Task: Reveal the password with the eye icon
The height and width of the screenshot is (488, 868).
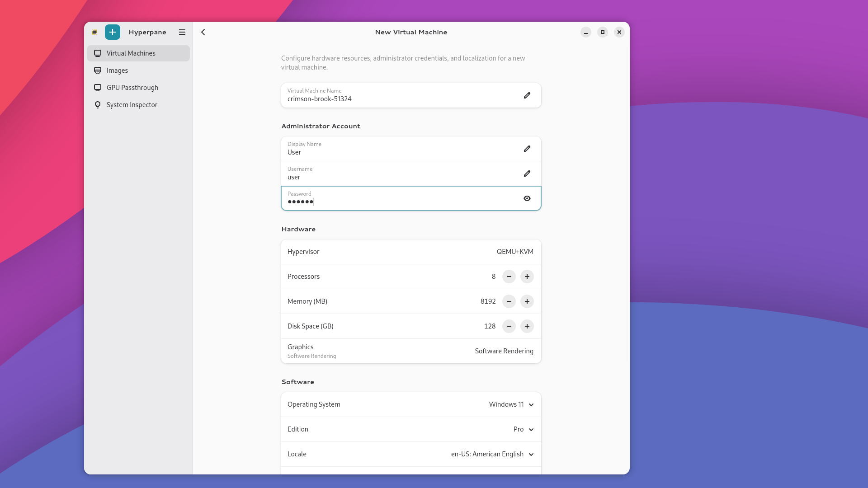Action: click(527, 198)
